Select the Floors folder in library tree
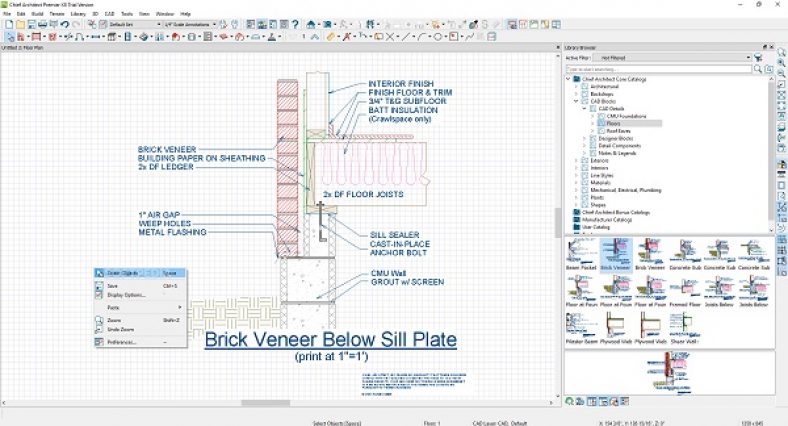The width and height of the screenshot is (788, 426). [613, 124]
